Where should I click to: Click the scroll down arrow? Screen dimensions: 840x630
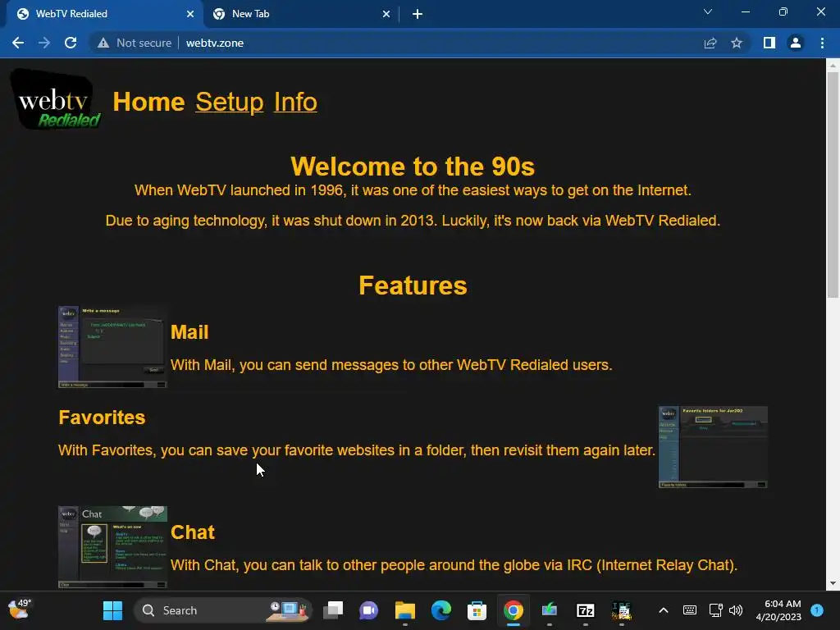[x=833, y=583]
